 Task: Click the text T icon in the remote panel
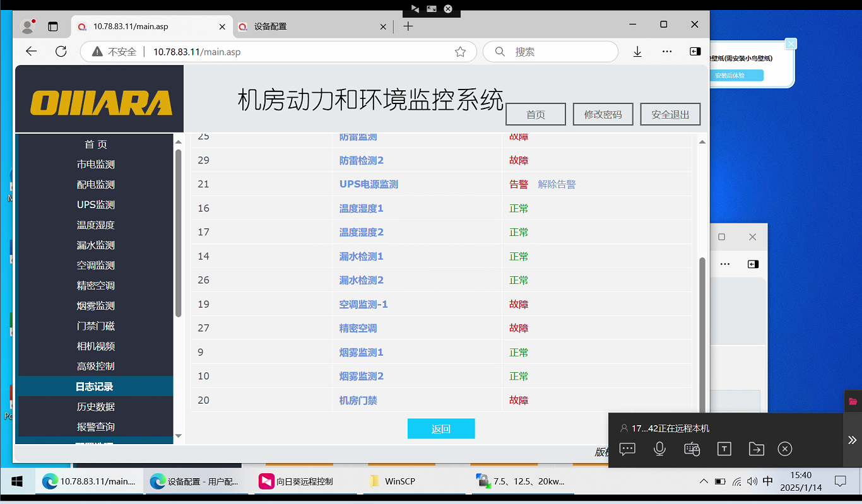click(x=724, y=448)
